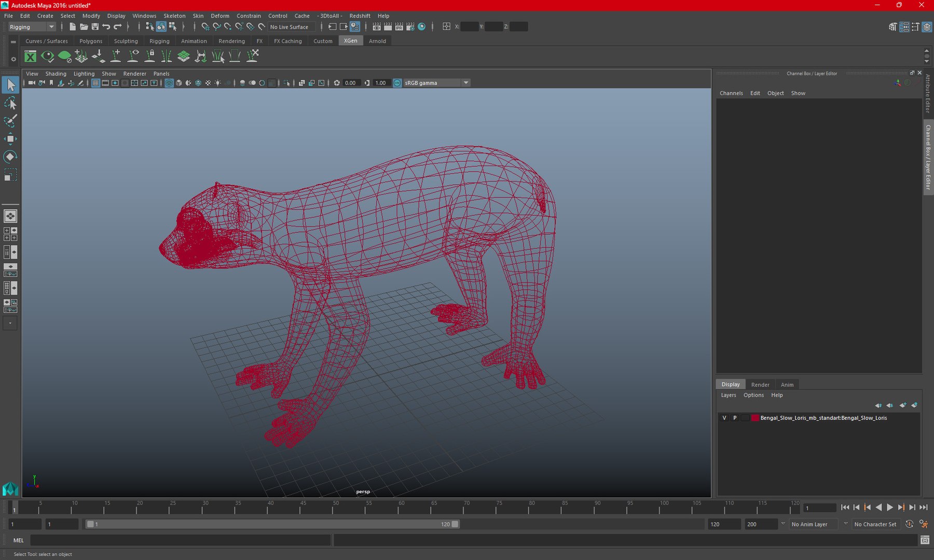Click the XGen description shelf icon
Image resolution: width=934 pixels, height=560 pixels.
pyautogui.click(x=31, y=57)
